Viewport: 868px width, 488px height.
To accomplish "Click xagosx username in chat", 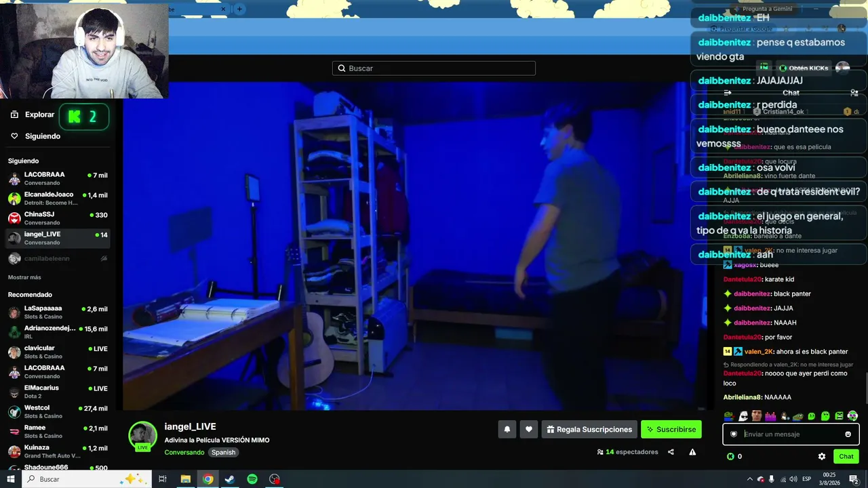I will (745, 265).
